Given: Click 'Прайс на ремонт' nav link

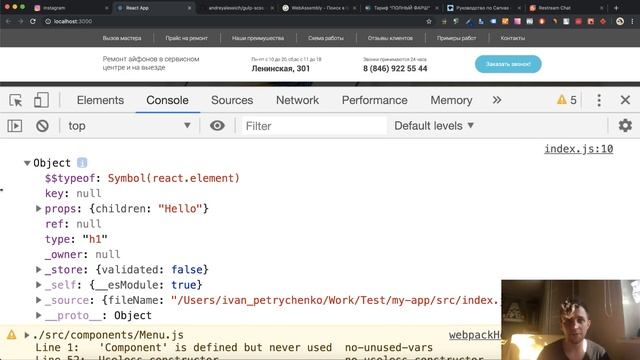Looking at the screenshot, I should coord(187,38).
